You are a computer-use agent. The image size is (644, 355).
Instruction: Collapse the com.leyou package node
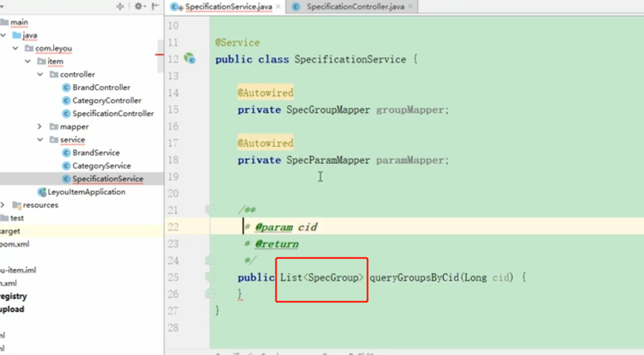pos(15,48)
